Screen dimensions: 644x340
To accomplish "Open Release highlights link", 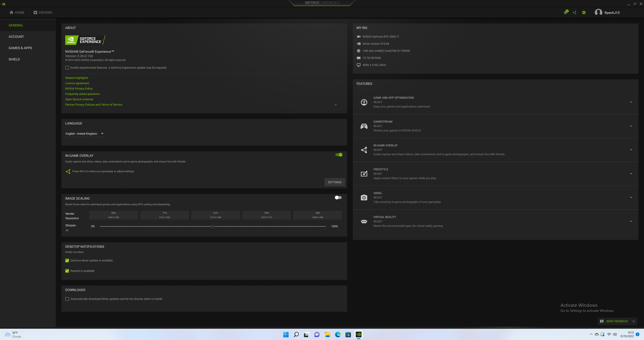I will [77, 78].
